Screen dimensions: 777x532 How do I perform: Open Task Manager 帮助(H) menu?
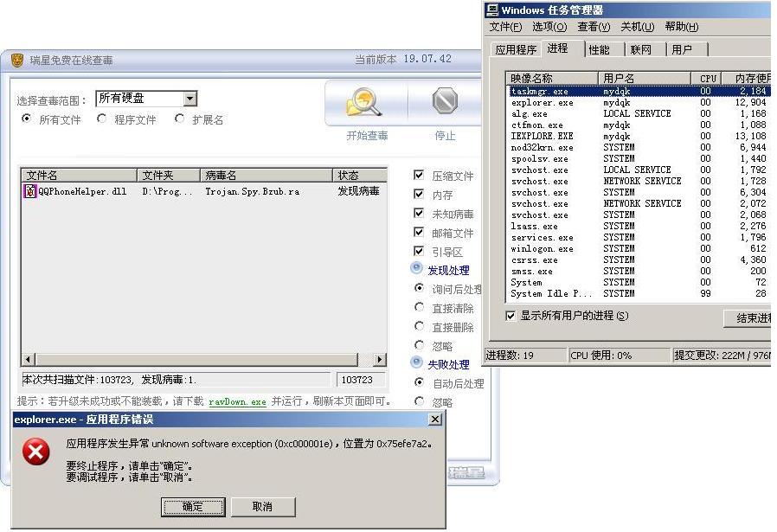(682, 27)
